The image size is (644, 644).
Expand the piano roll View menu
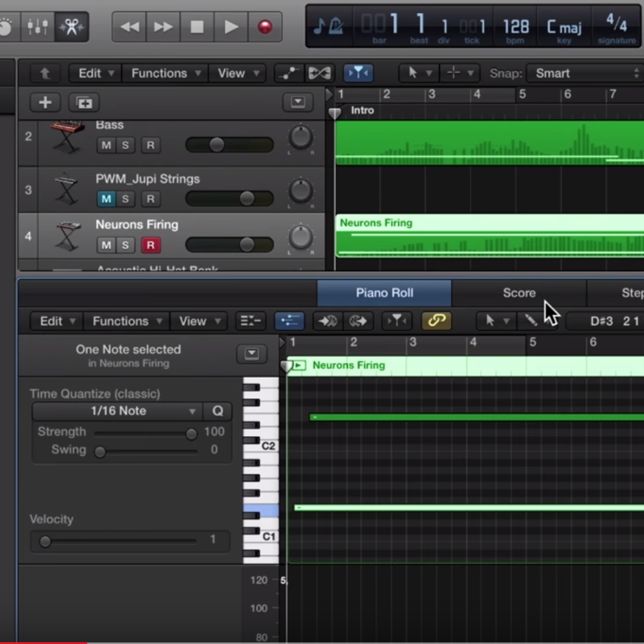[x=199, y=321]
